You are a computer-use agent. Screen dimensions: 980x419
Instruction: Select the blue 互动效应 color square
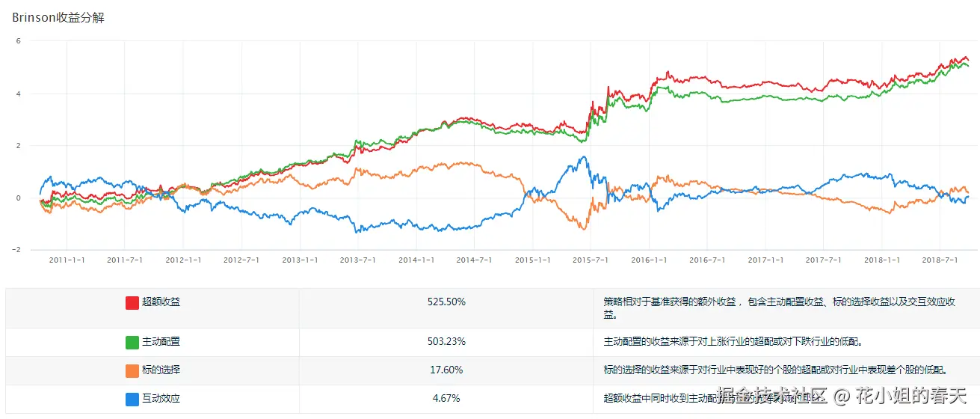point(132,399)
